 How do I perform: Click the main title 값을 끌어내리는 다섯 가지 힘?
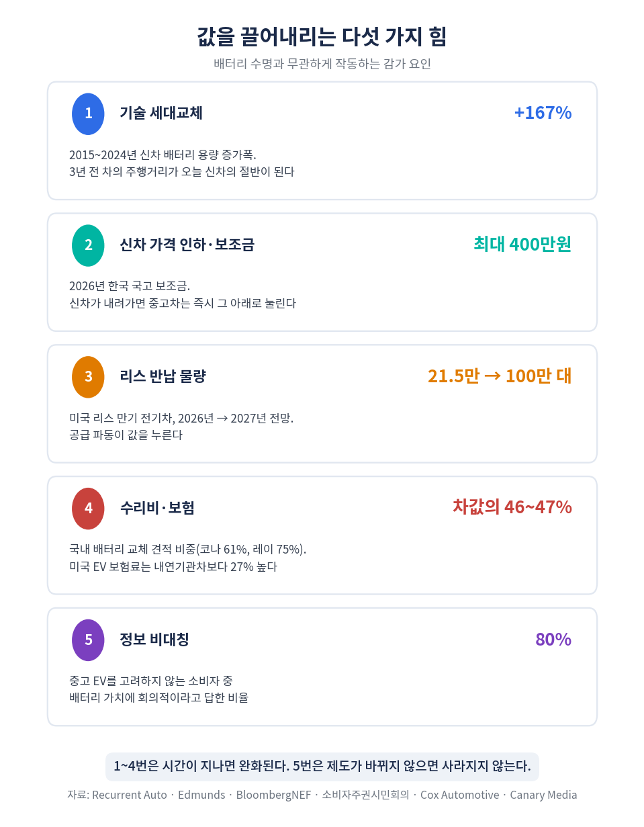click(x=322, y=36)
